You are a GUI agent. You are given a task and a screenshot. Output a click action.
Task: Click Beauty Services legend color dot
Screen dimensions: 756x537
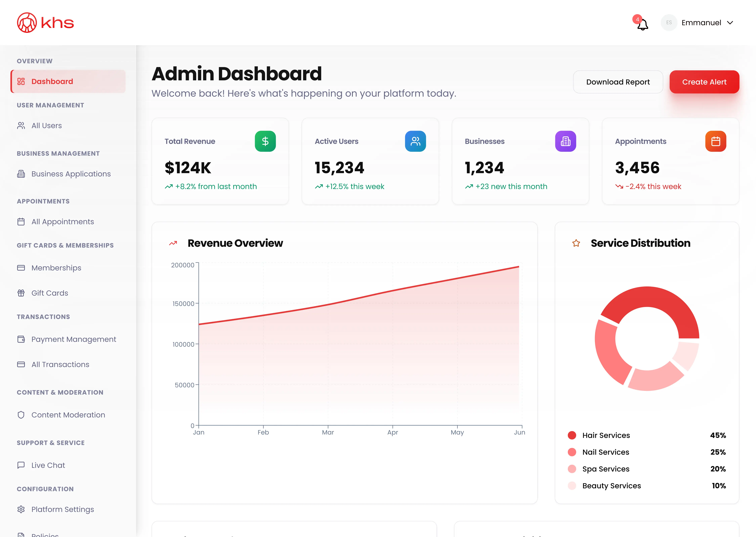(572, 486)
